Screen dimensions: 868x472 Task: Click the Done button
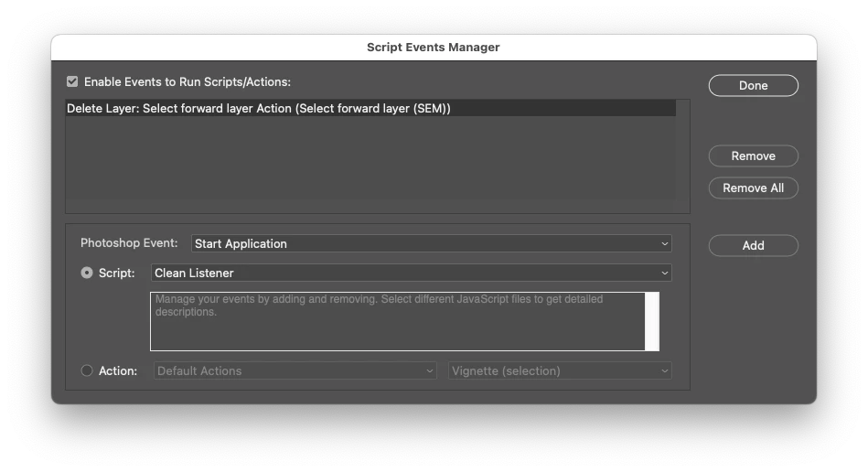(x=753, y=86)
